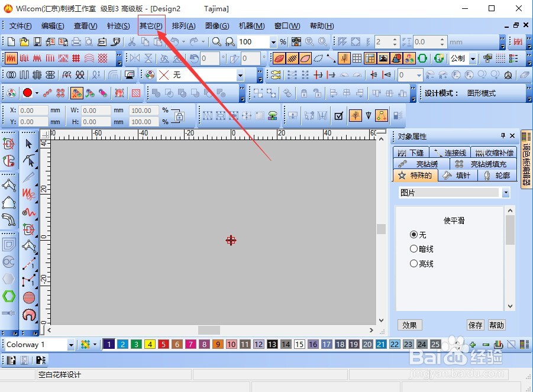Click the New design icon
The height and width of the screenshot is (392, 533).
coord(11,42)
